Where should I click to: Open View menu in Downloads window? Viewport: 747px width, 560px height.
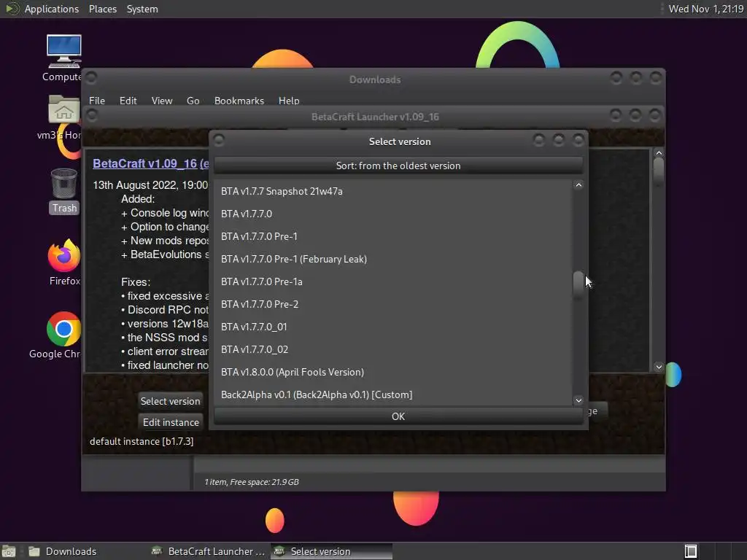[x=161, y=101]
